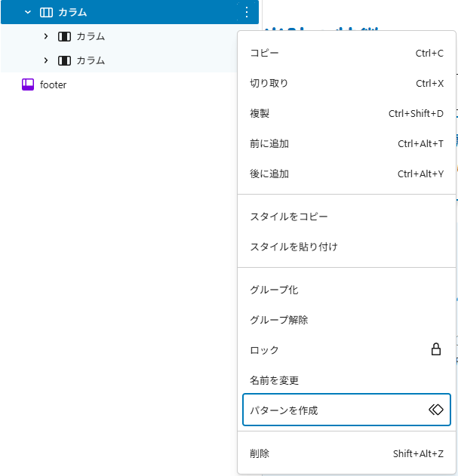Choose 削除 to remove the block
Viewport: 458px width, 476px height.
[x=346, y=453]
